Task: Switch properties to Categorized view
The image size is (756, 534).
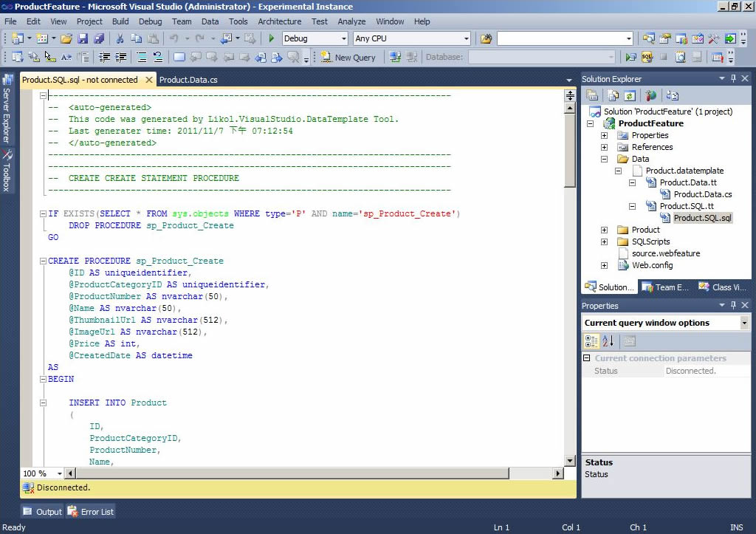Action: [591, 341]
